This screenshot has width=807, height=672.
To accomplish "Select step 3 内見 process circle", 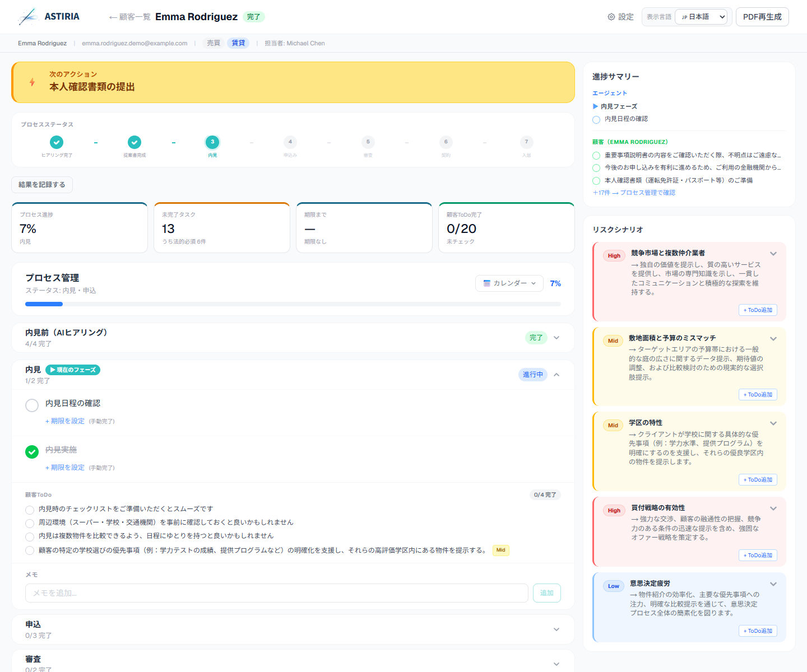I will (x=212, y=142).
